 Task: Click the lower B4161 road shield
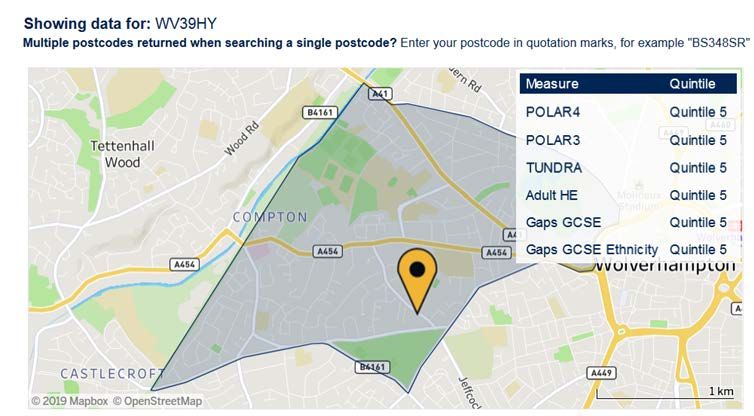pos(372,367)
